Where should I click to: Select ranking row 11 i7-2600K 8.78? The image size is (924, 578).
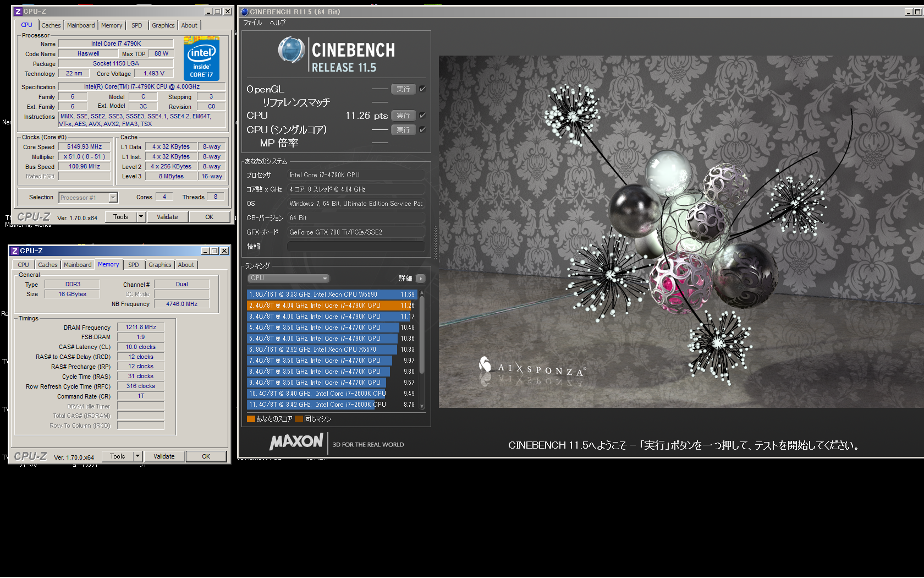(332, 405)
